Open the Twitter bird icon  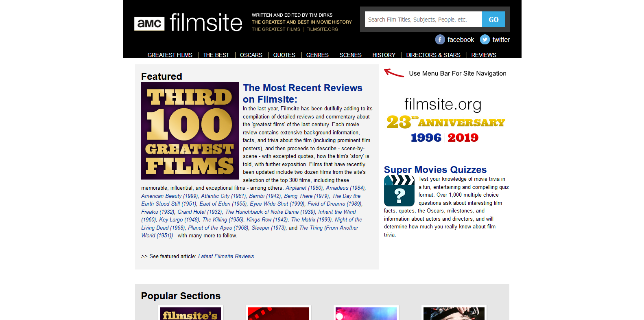[x=485, y=39]
